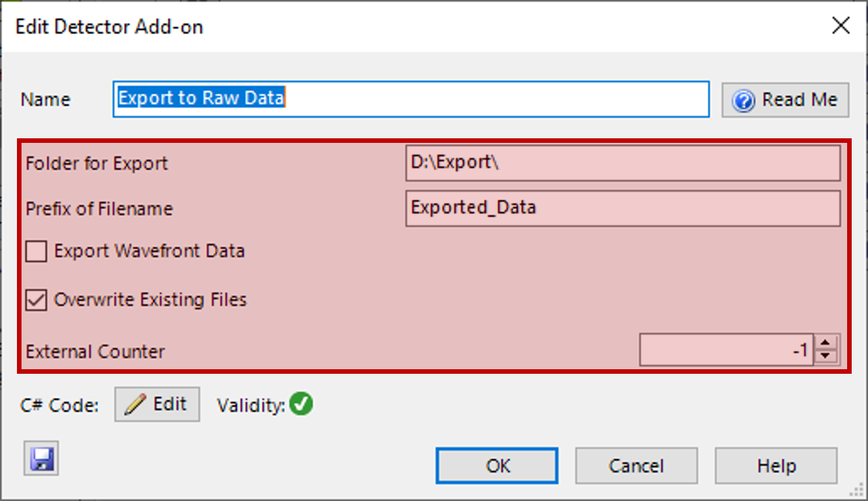Open Help from the bottom button
The image size is (868, 501).
776,466
